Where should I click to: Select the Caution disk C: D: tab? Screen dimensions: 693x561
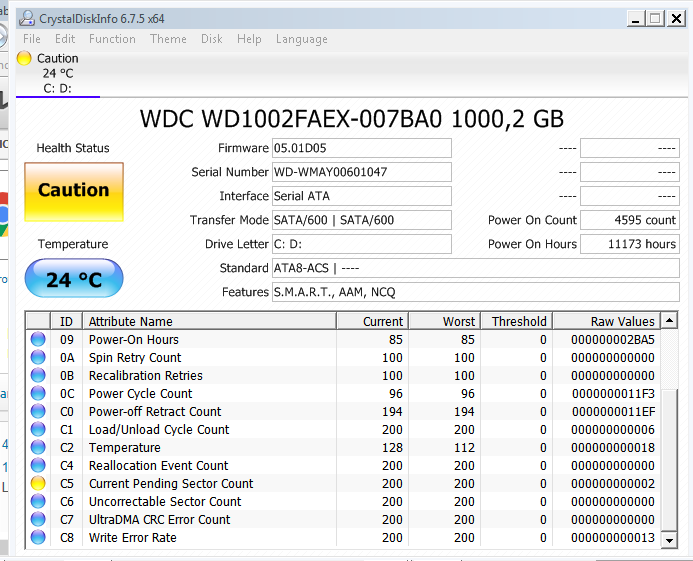coord(57,73)
